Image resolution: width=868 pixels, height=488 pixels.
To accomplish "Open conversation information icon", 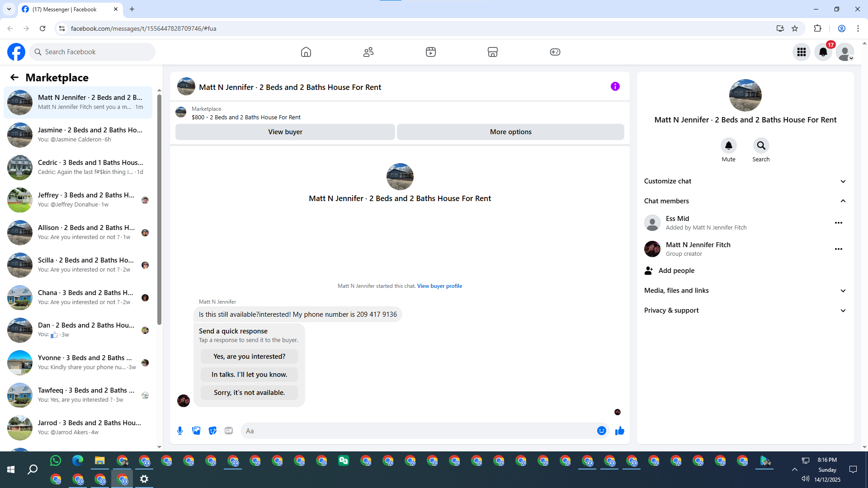I will pos(615,86).
